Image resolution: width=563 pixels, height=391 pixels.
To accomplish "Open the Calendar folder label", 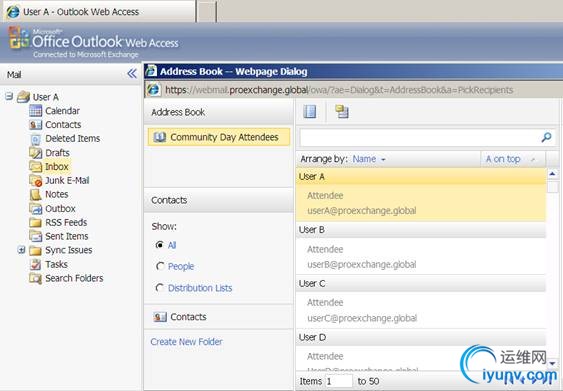I will (62, 111).
